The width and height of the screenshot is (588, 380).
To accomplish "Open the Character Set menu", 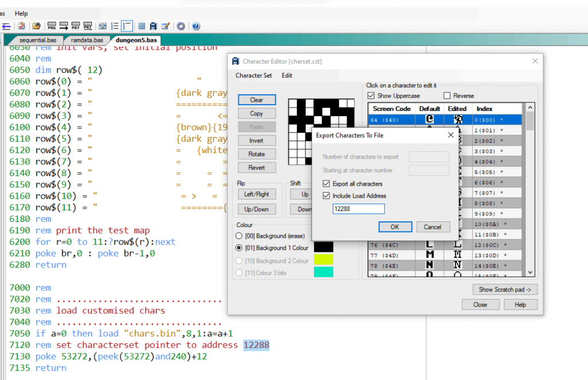I will click(x=253, y=75).
